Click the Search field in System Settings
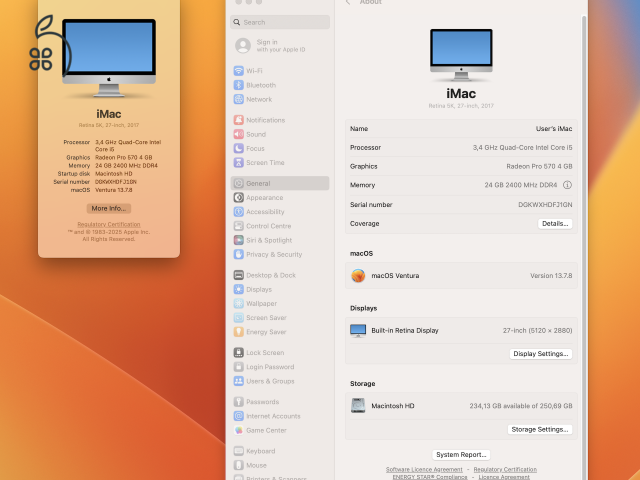This screenshot has width=640, height=480. pos(280,22)
